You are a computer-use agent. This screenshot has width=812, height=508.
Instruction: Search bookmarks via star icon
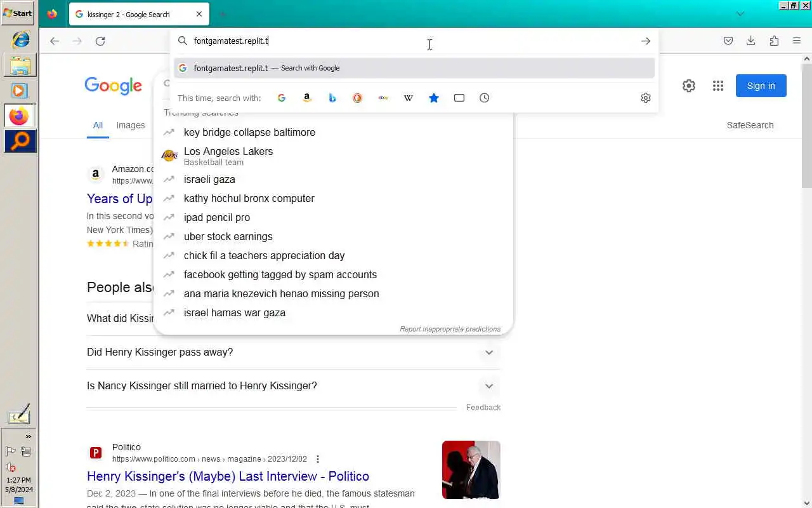434,98
